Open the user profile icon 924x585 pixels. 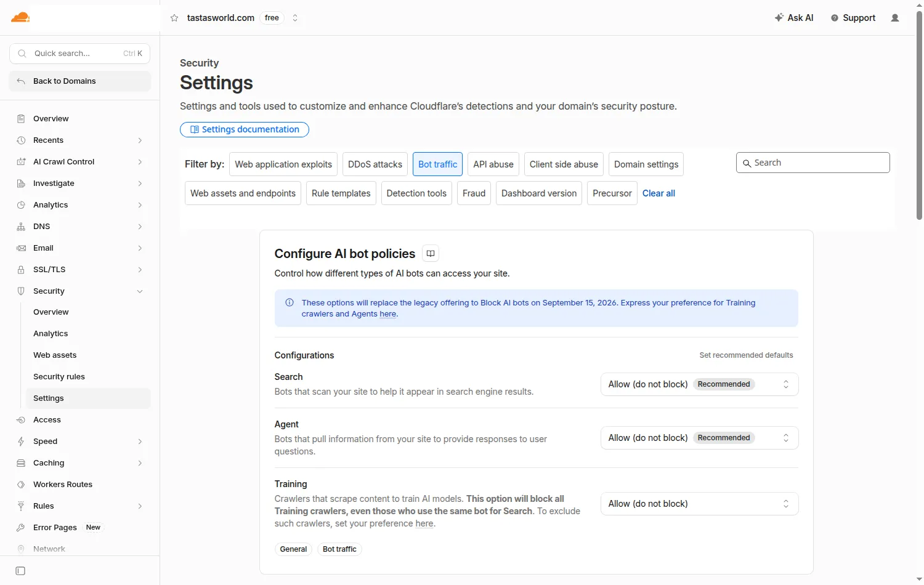tap(895, 18)
